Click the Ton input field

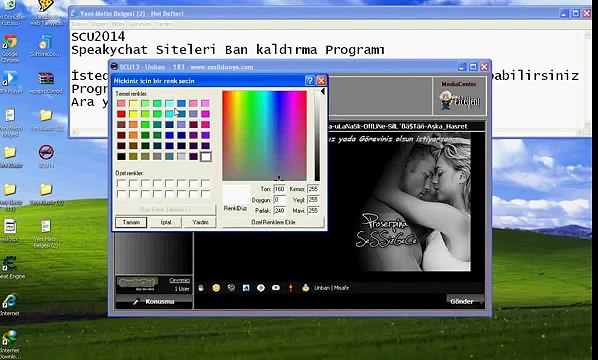pos(280,189)
